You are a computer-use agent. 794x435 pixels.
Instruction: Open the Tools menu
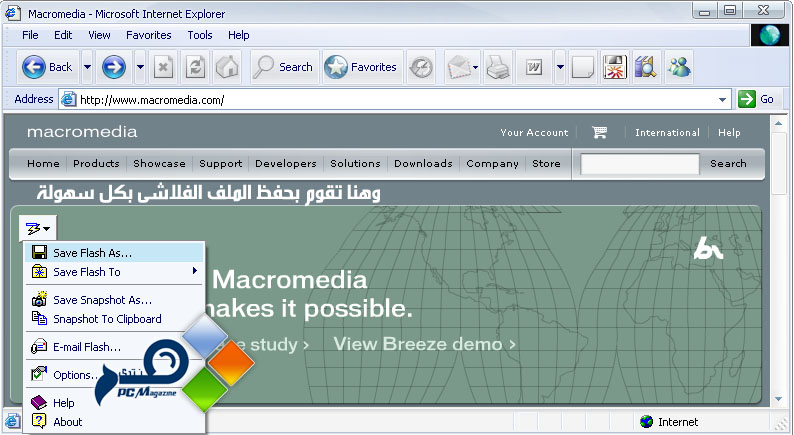tap(200, 35)
